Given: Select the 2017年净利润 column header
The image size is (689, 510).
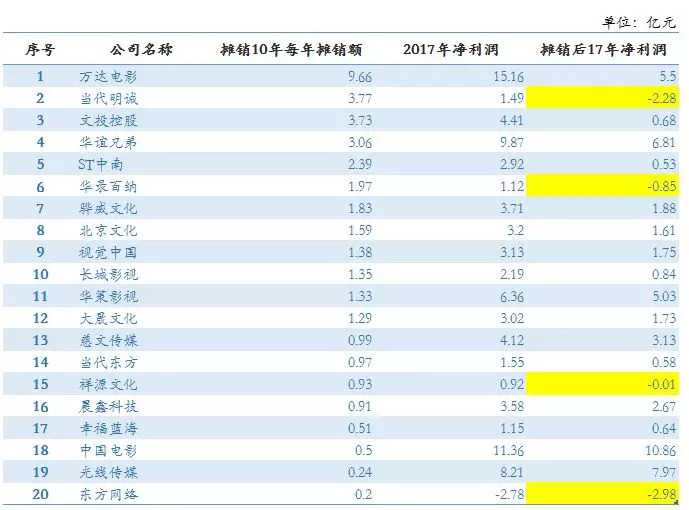Looking at the screenshot, I should pyautogui.click(x=451, y=50).
